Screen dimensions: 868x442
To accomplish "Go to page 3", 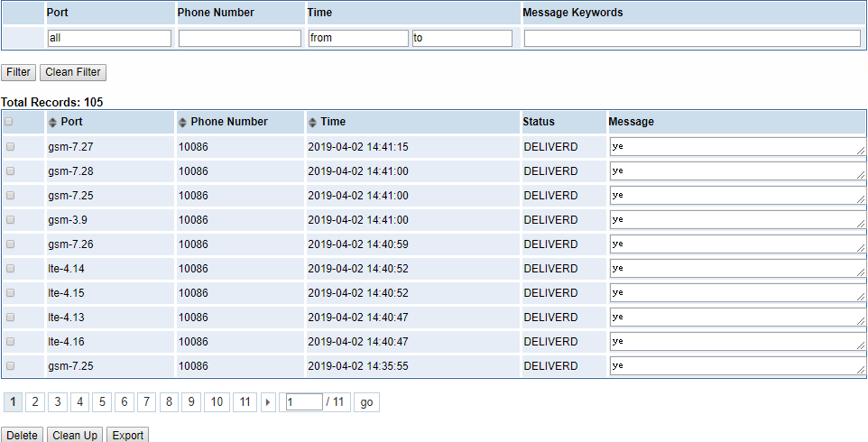I will click(58, 402).
